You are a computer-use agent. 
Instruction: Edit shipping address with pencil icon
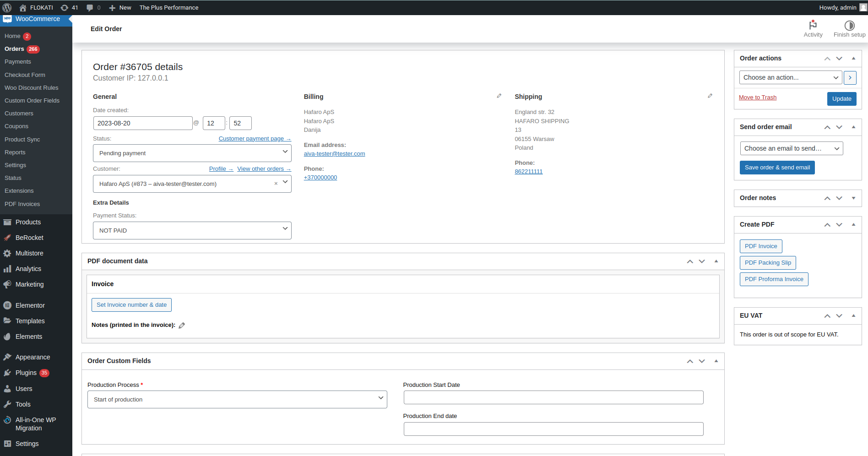tap(710, 96)
